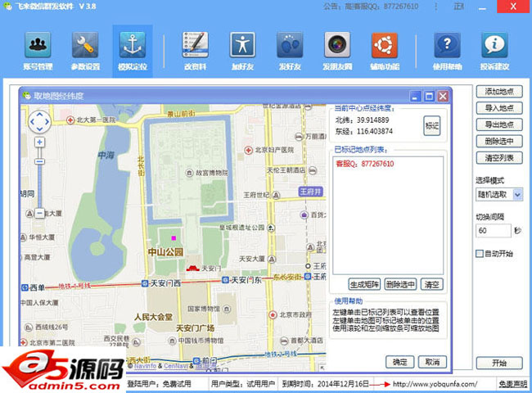Click 到期时间 2014年12月16日 status text
532x393 pixels.
326,384
